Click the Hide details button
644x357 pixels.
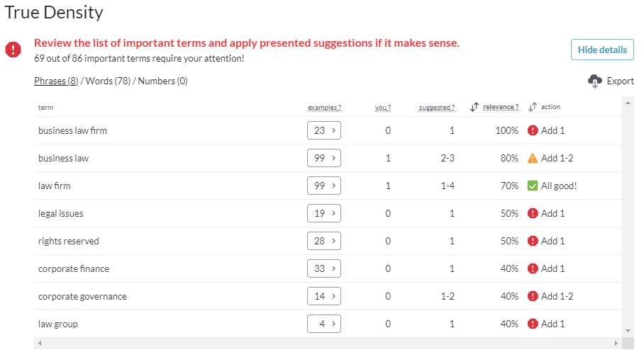[602, 50]
